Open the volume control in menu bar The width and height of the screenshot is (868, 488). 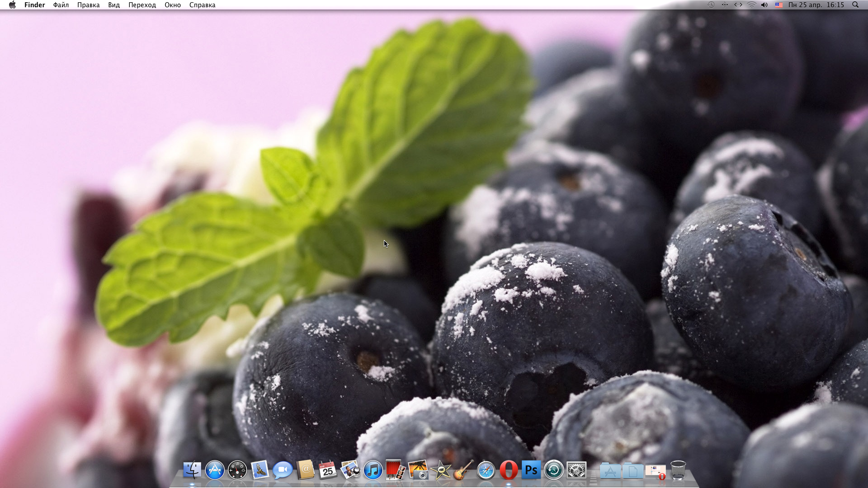pyautogui.click(x=764, y=5)
